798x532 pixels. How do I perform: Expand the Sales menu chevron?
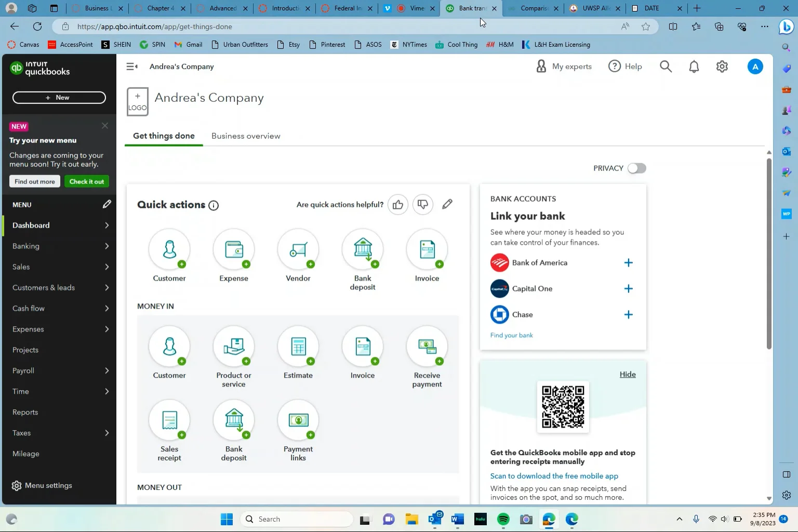(107, 267)
